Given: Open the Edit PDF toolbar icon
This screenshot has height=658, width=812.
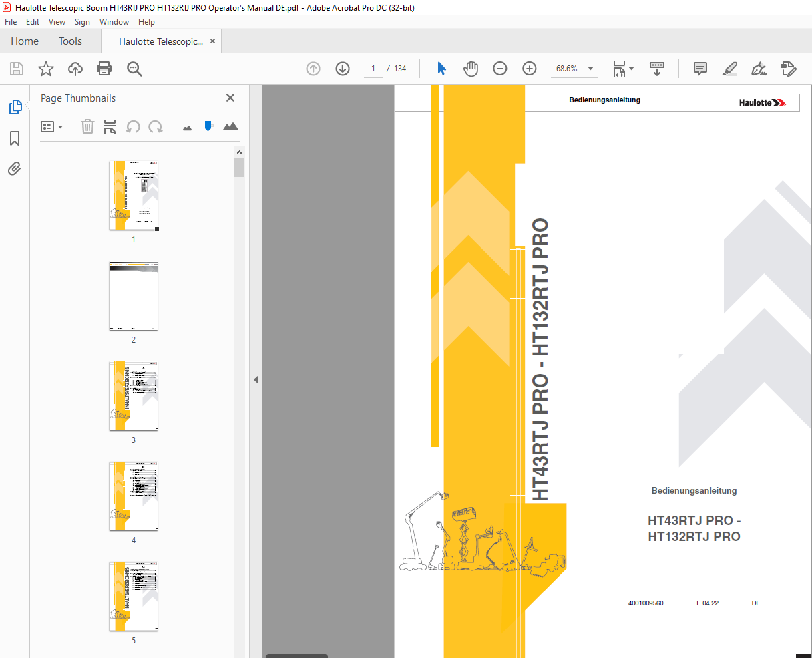Looking at the screenshot, I should [x=789, y=69].
